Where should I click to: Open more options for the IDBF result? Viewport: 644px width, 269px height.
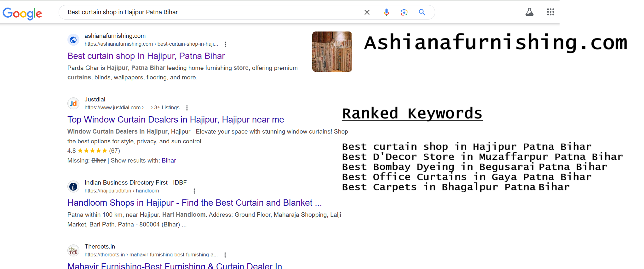tap(194, 191)
